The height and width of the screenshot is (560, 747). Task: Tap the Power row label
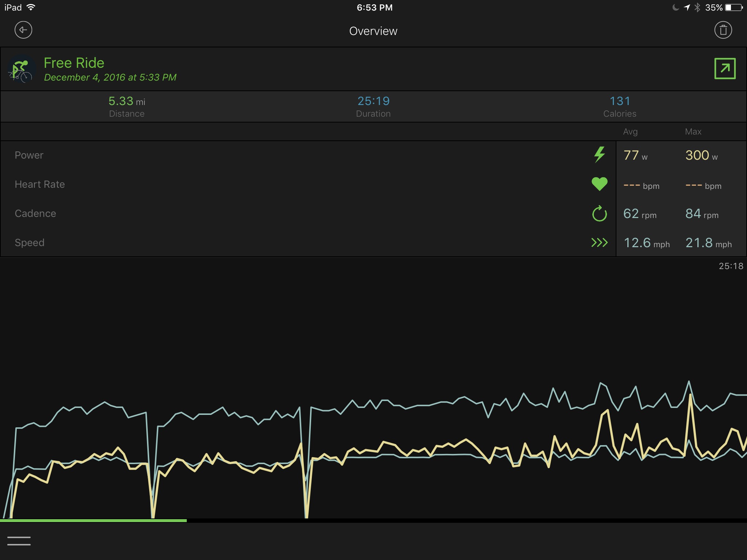[29, 155]
